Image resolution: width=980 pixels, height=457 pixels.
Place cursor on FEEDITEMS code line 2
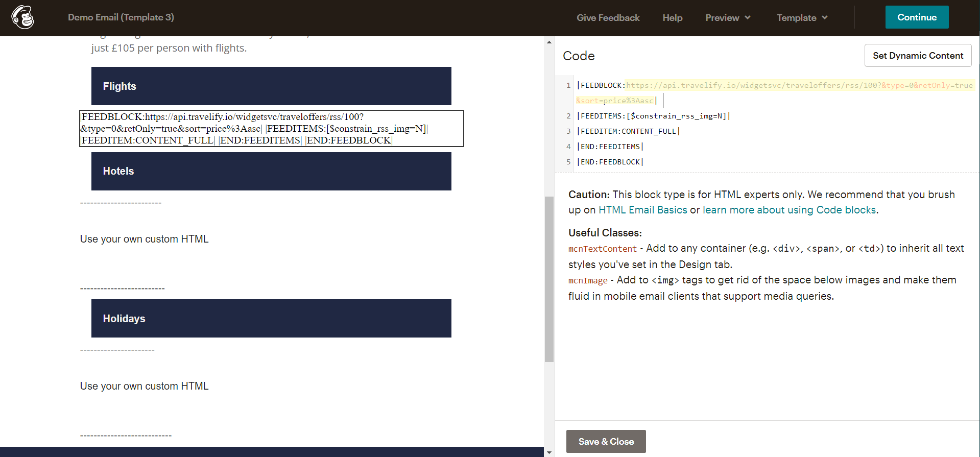click(x=653, y=116)
